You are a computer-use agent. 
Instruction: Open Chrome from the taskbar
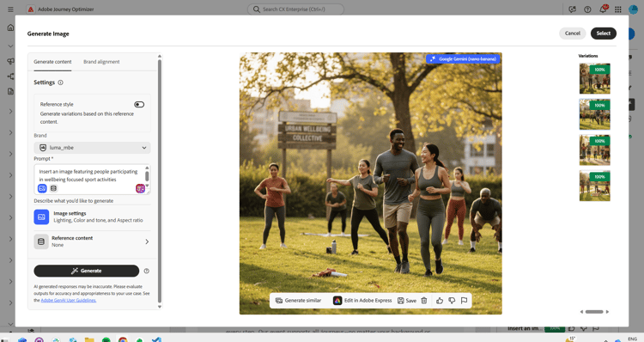click(123, 339)
